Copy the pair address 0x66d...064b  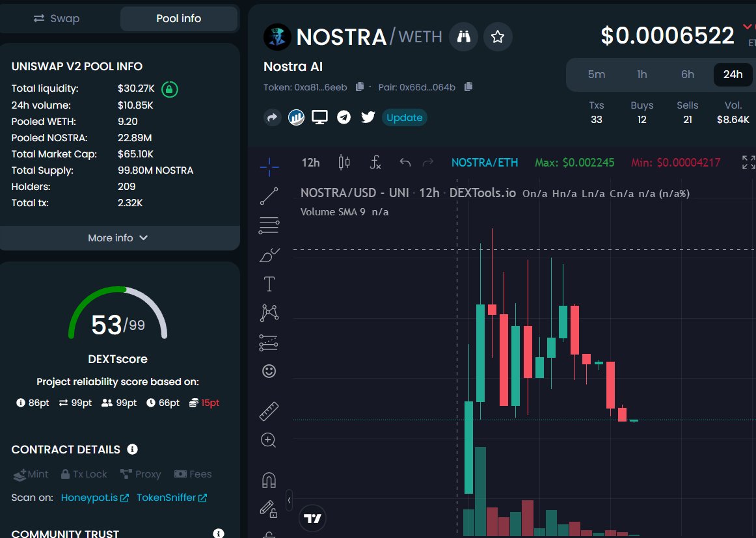(468, 87)
